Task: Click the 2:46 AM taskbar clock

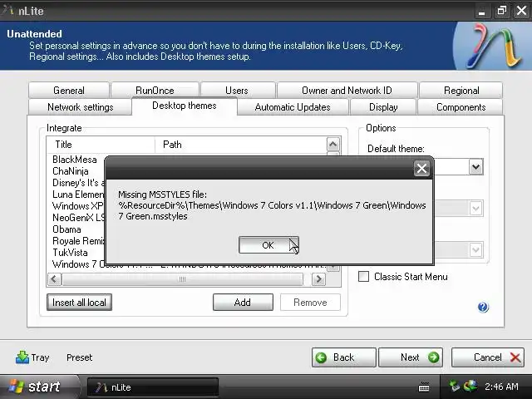Action: [501, 387]
